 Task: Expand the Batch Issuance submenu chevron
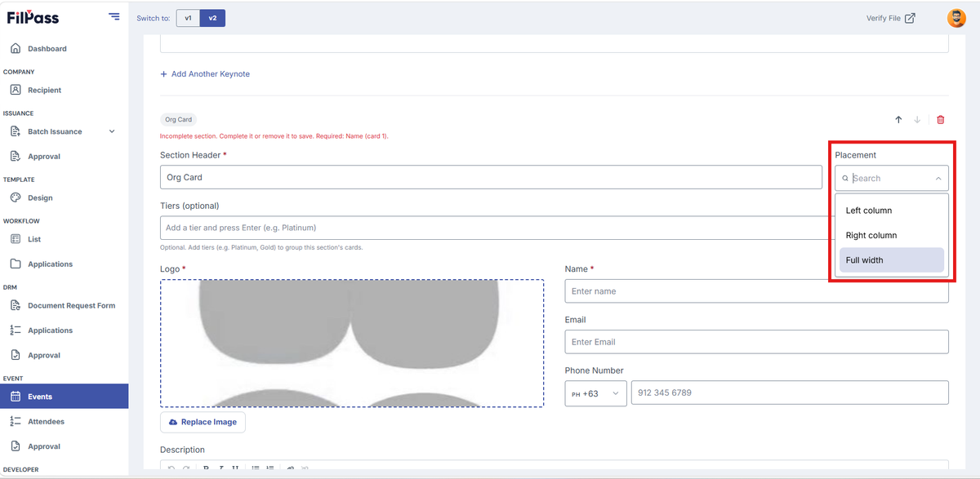[x=112, y=131]
